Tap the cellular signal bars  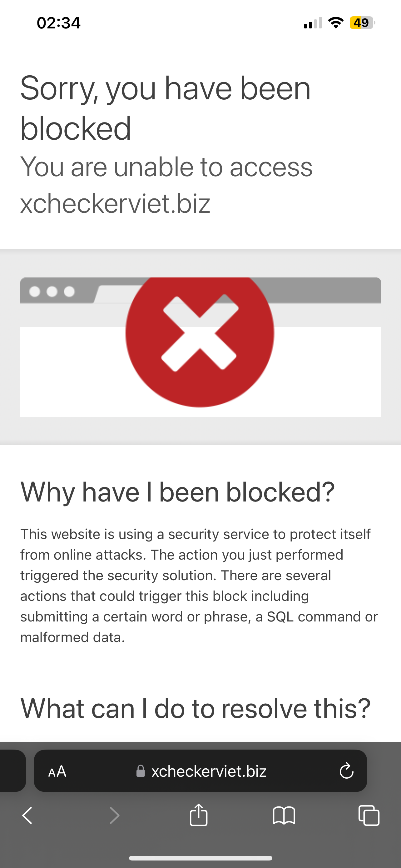click(313, 23)
